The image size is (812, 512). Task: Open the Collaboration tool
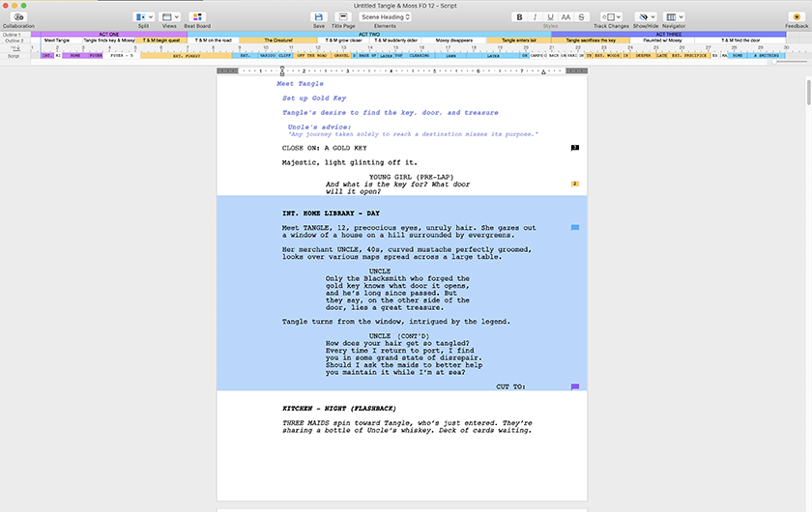pos(17,17)
